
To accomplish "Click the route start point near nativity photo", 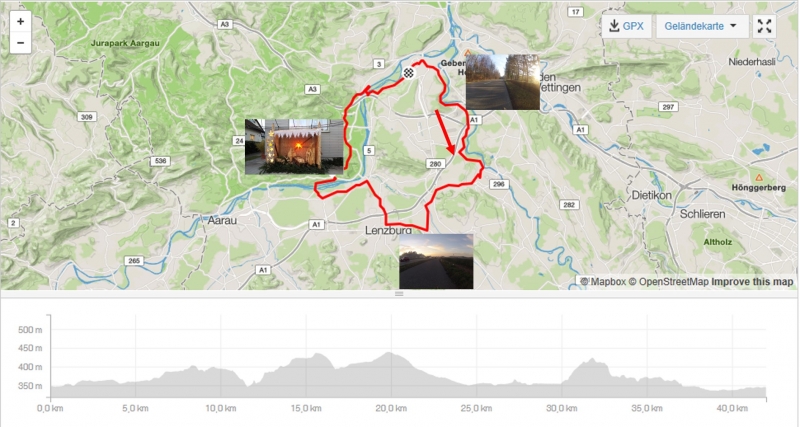I will coord(334,178).
